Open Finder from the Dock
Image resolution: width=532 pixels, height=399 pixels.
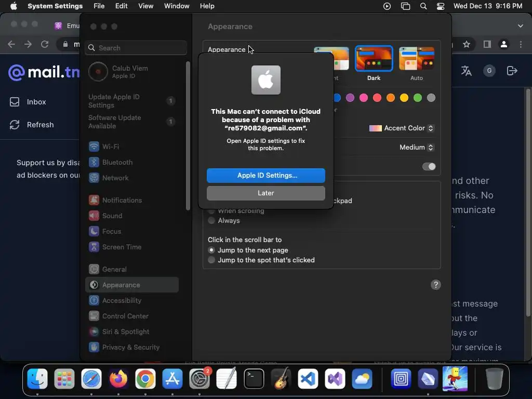point(37,379)
